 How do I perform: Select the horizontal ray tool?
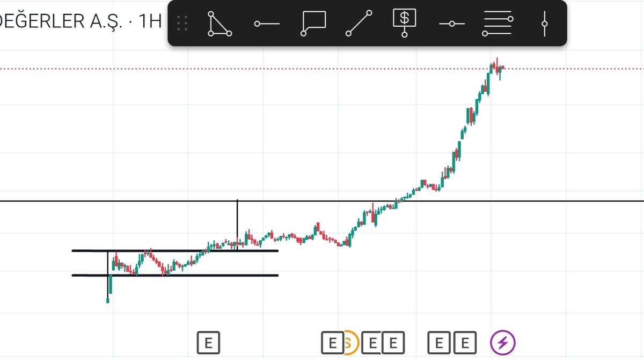point(267,24)
